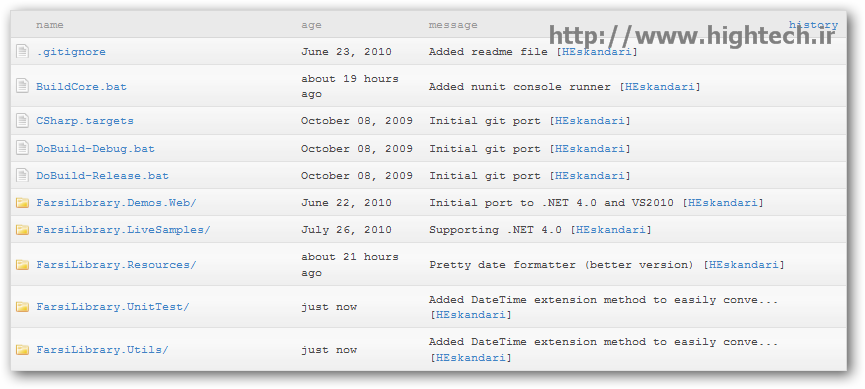Click HEskandari on the Resources row
Image resolution: width=865 pixels, height=389 pixels.
pyautogui.click(x=744, y=265)
